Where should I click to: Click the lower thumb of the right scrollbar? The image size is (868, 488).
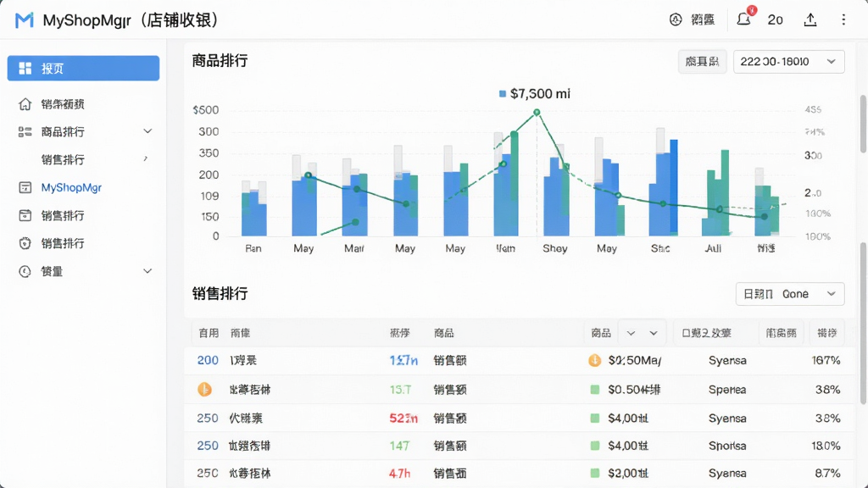[863, 323]
